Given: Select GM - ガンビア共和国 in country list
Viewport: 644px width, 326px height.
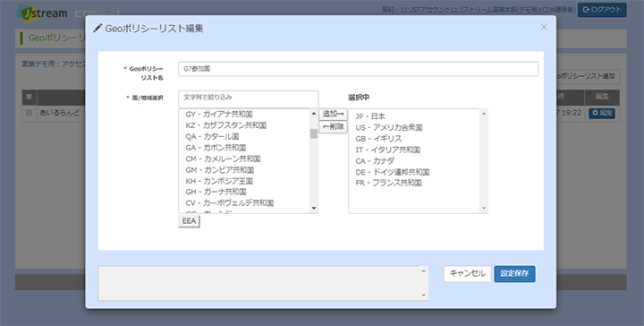Looking at the screenshot, I should 220,170.
